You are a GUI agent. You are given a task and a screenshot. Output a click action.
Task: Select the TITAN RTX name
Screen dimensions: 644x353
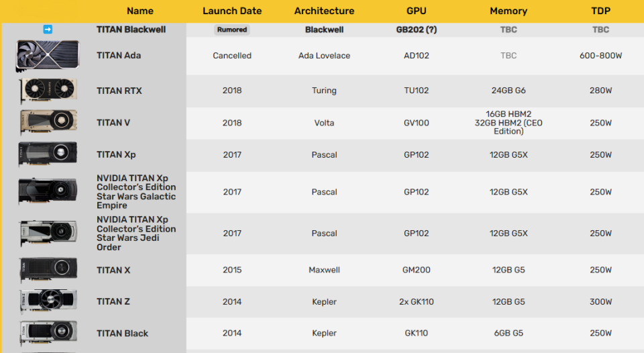coord(119,91)
